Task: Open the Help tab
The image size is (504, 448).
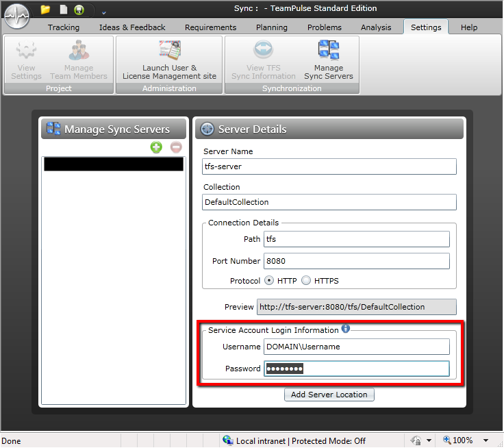Action: (x=469, y=27)
